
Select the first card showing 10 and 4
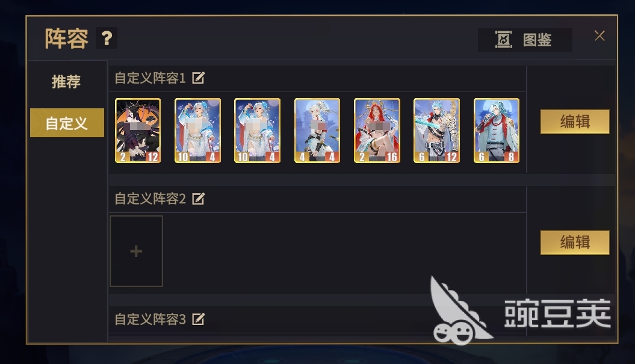tap(197, 131)
